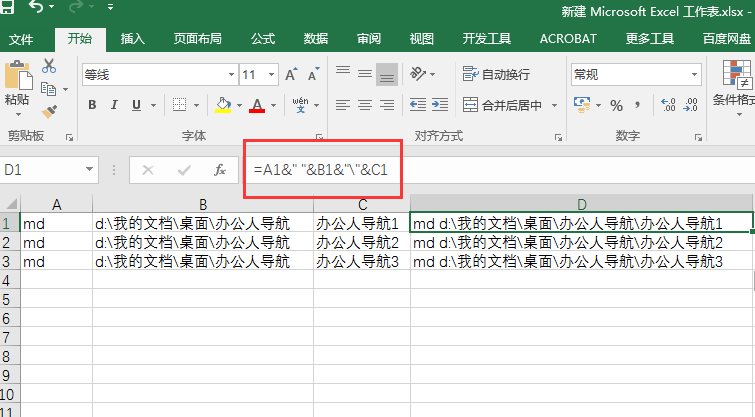Click the Cut scissors icon

pos(49,66)
